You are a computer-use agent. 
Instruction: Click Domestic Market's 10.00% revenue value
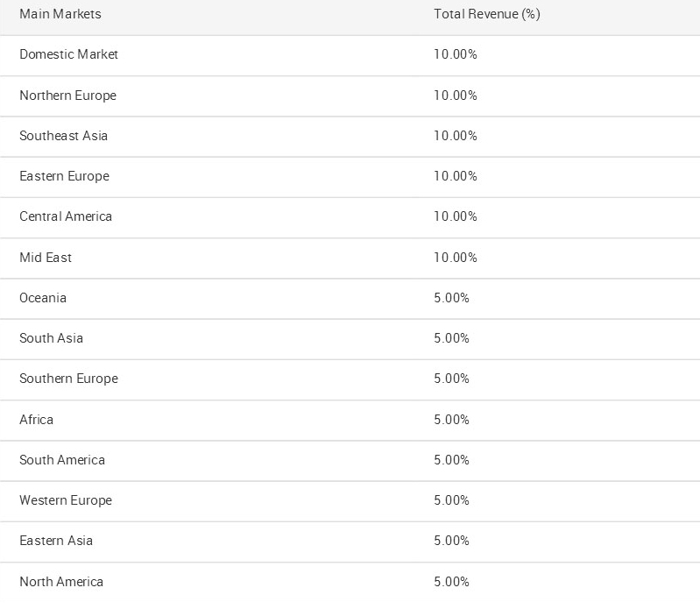(456, 54)
